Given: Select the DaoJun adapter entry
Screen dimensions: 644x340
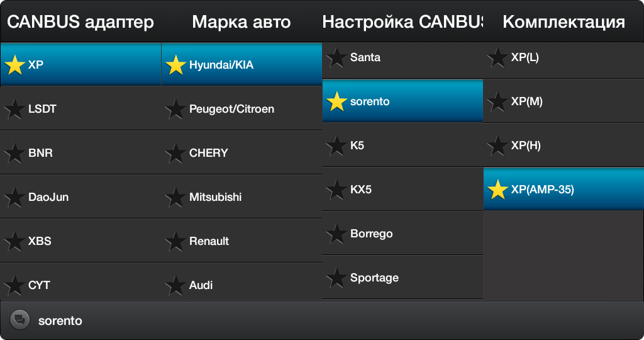Looking at the screenshot, I should 80,197.
